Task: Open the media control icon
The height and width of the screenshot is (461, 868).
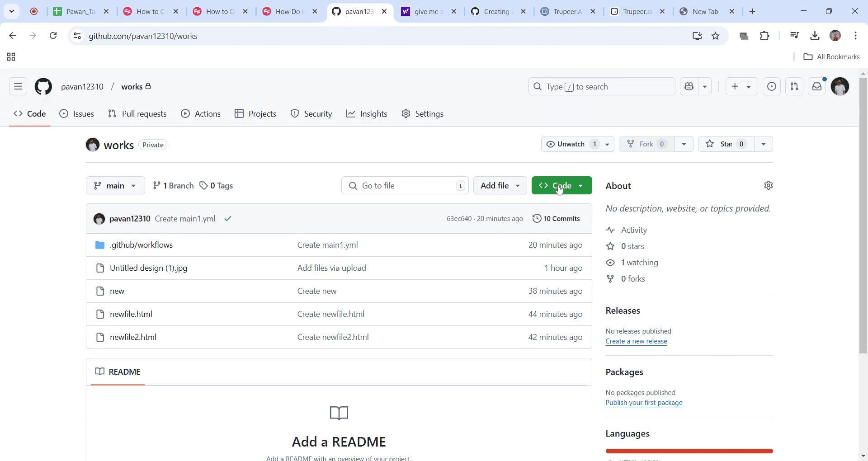Action: [x=794, y=36]
